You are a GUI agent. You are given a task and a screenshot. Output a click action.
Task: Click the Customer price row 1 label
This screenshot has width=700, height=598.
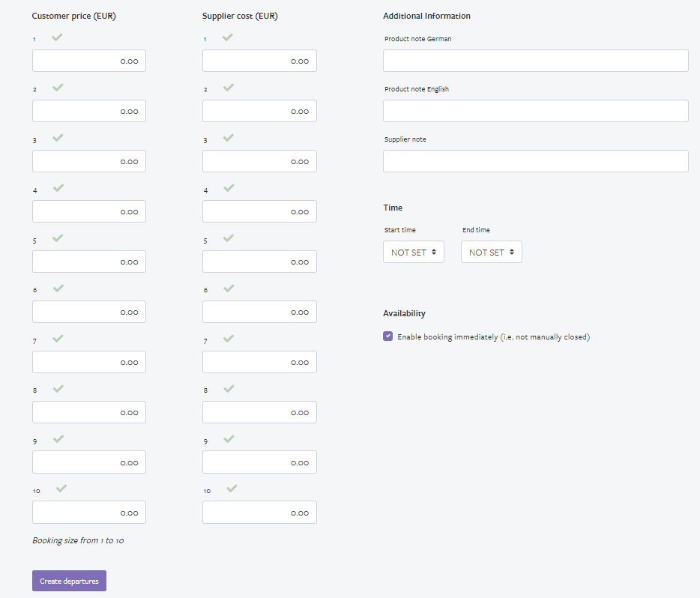click(x=34, y=39)
